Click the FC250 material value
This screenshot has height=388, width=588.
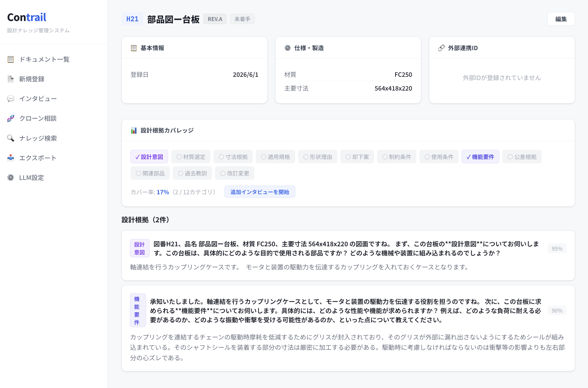coord(403,75)
